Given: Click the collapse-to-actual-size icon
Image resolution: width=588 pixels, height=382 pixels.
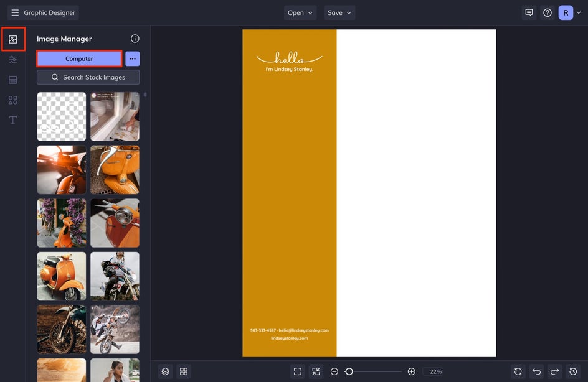Looking at the screenshot, I should click(x=316, y=371).
